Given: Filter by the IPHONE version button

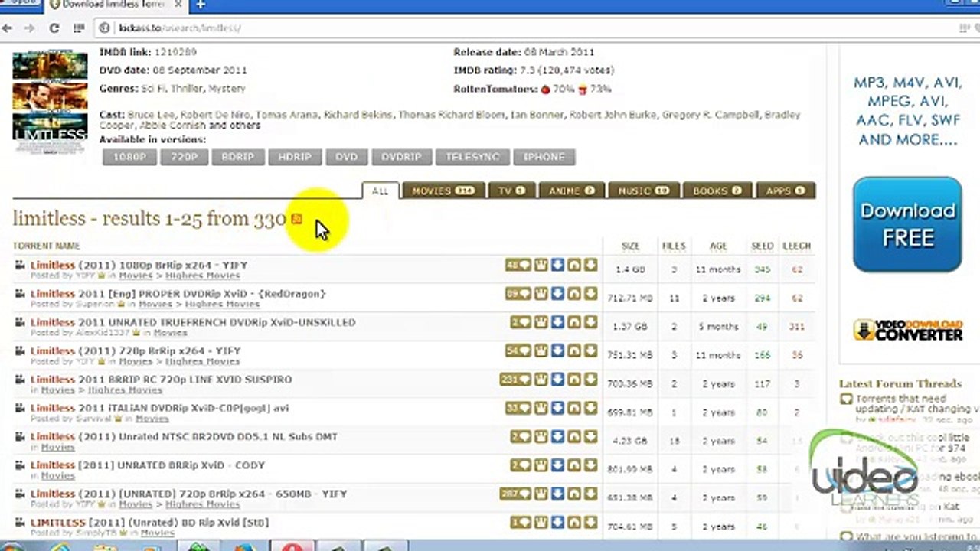Looking at the screenshot, I should (544, 157).
